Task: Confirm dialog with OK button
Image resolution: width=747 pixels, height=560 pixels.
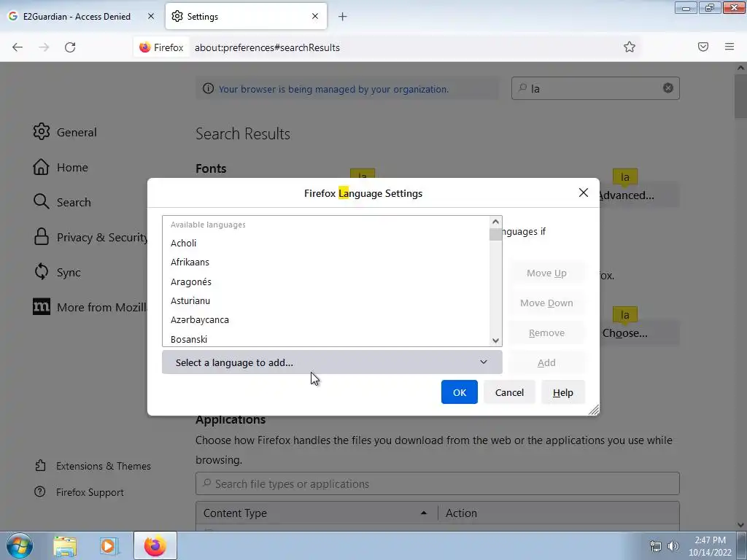Action: (460, 392)
